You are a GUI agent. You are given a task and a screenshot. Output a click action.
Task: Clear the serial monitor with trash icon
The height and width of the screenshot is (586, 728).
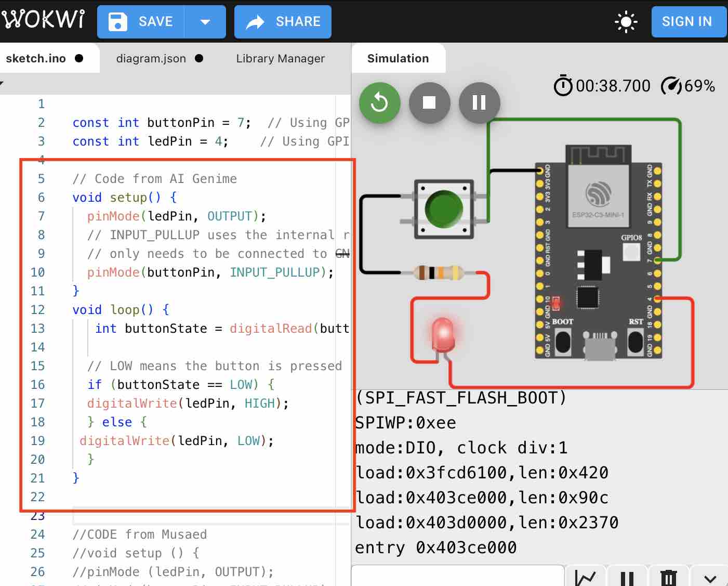tap(668, 578)
